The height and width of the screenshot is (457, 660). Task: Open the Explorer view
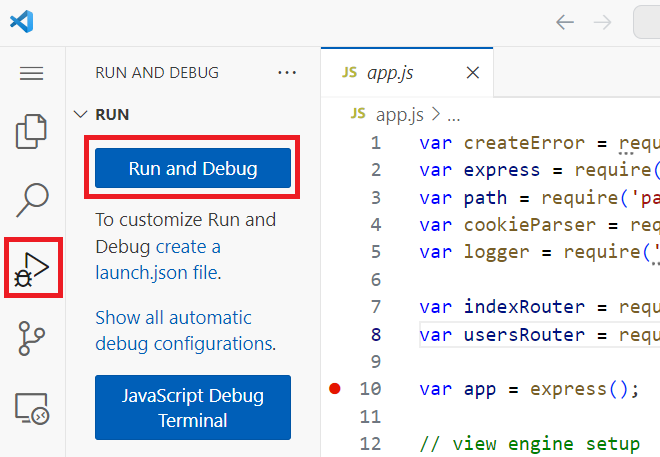(x=32, y=131)
